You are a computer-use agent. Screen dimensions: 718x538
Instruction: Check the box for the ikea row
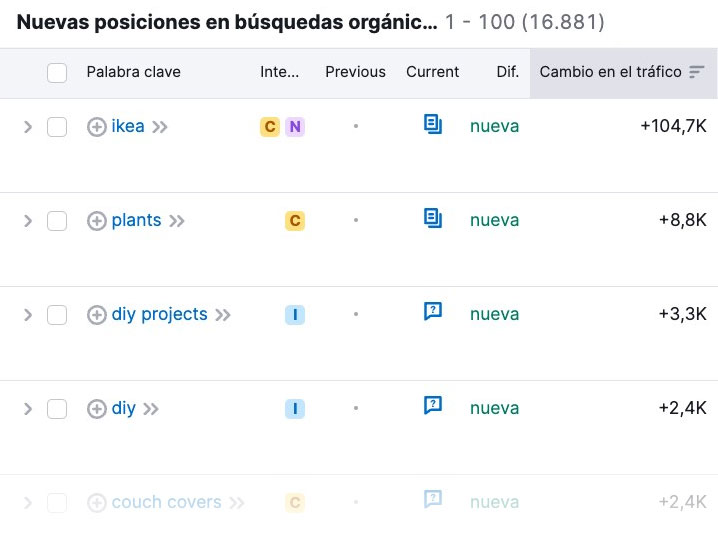coord(57,127)
